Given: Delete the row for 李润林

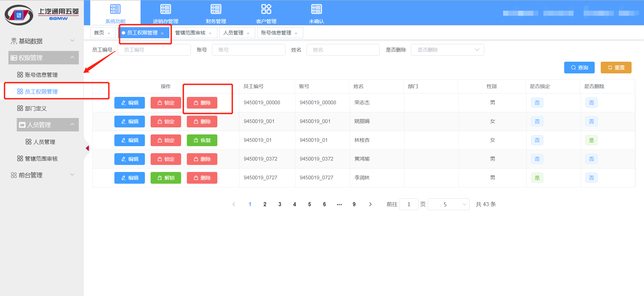Looking at the screenshot, I should coord(202,178).
